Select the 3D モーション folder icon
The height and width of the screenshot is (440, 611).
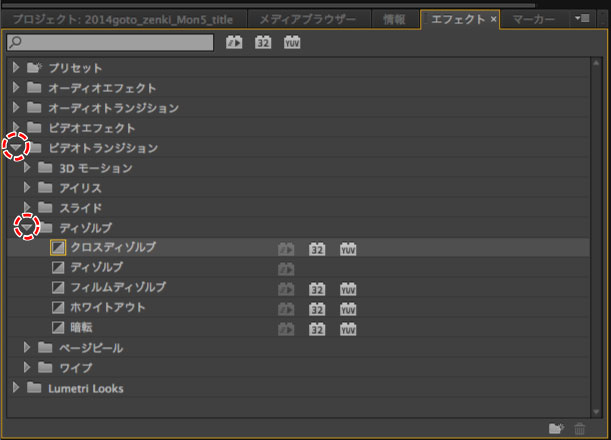point(45,168)
